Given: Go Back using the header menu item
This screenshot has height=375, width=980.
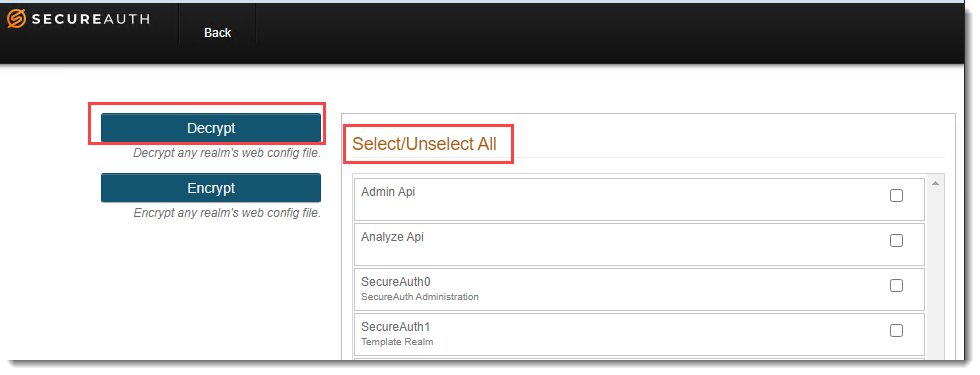Looking at the screenshot, I should tap(218, 32).
